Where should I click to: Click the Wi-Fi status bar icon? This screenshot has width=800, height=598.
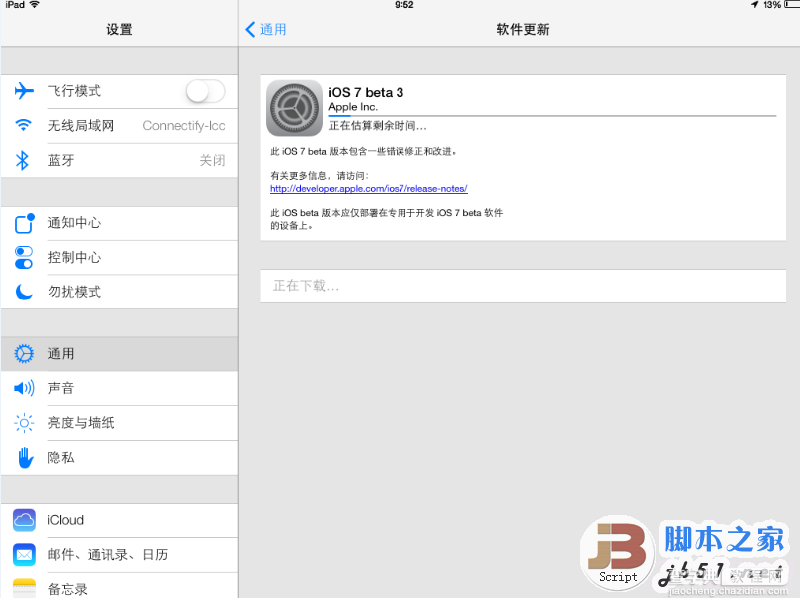(x=35, y=5)
